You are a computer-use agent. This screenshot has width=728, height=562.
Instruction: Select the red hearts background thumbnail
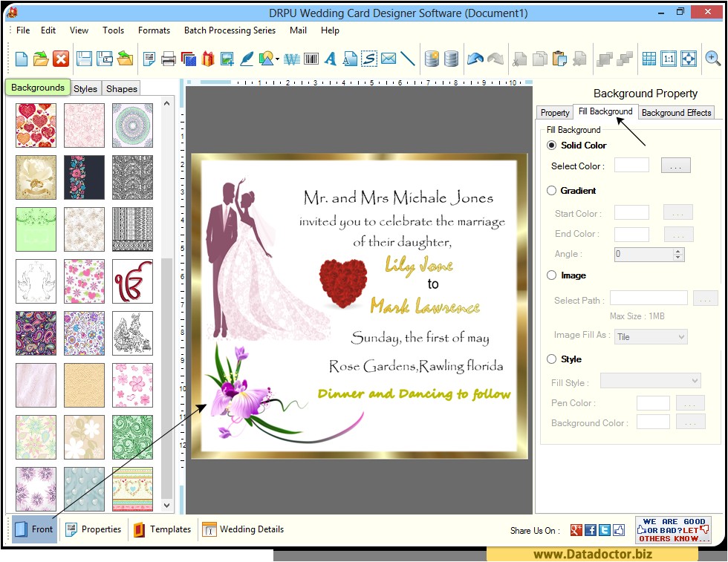[36, 125]
